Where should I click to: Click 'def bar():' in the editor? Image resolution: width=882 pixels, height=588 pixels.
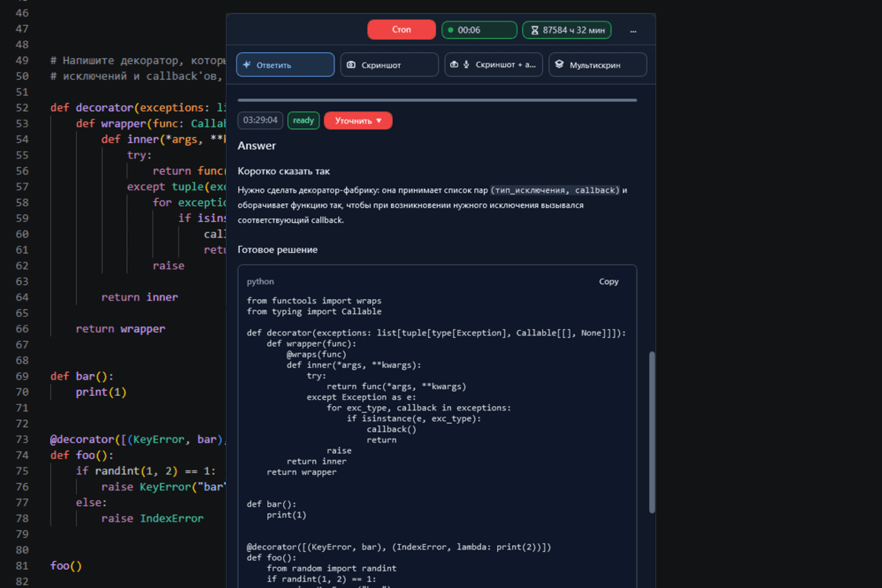pyautogui.click(x=82, y=376)
